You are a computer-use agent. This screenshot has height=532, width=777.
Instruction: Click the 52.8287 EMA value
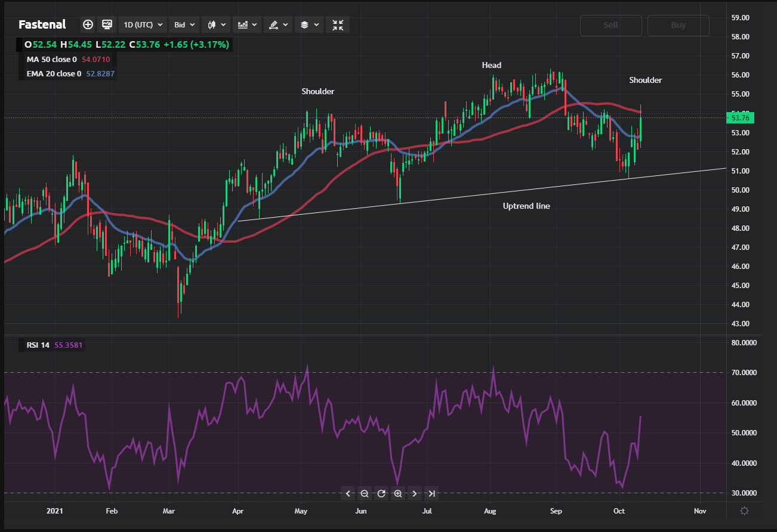(x=100, y=74)
